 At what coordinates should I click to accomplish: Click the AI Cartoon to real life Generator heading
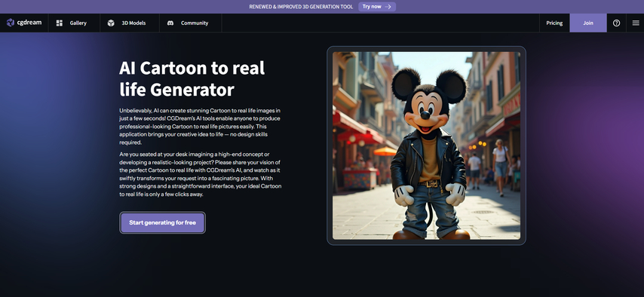point(192,78)
